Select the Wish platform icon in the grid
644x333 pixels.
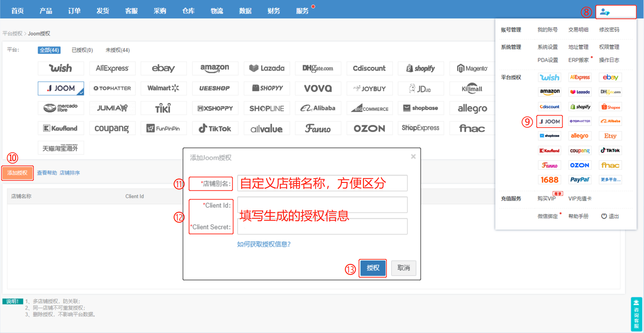click(61, 68)
